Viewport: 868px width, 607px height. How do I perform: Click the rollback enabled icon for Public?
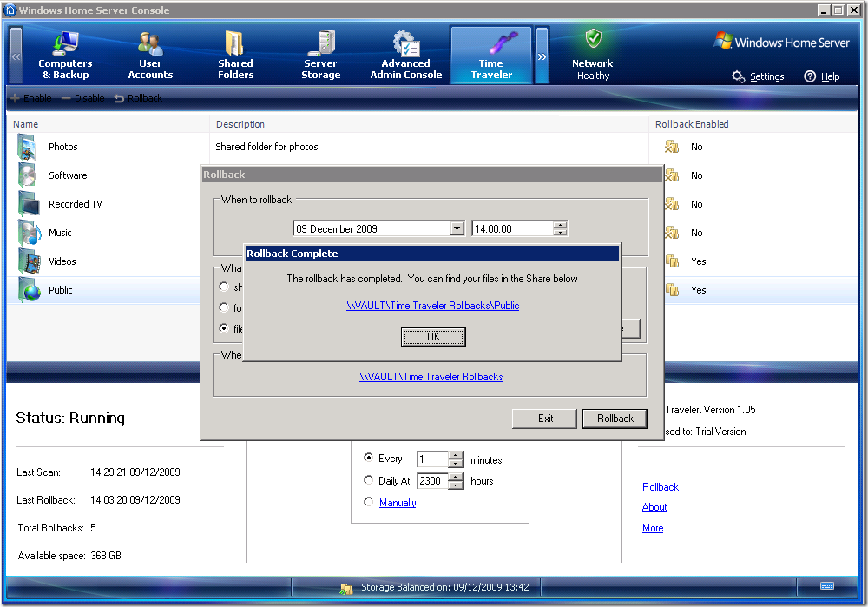pos(672,290)
